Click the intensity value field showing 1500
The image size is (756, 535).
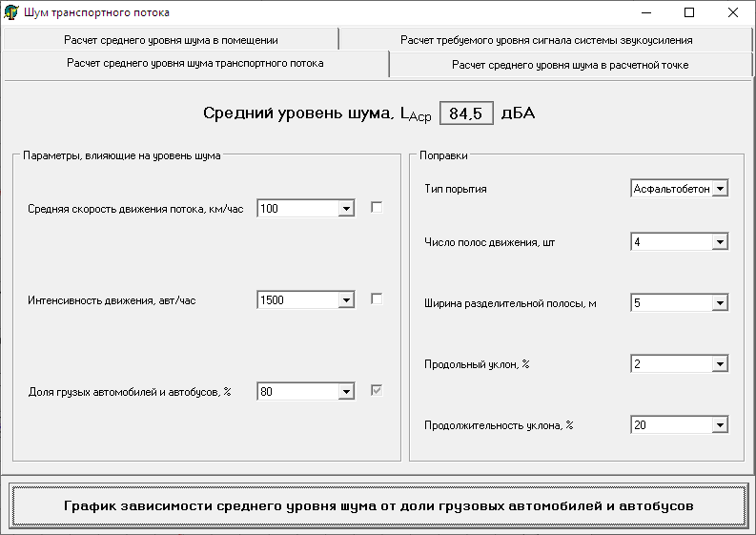[x=298, y=300]
